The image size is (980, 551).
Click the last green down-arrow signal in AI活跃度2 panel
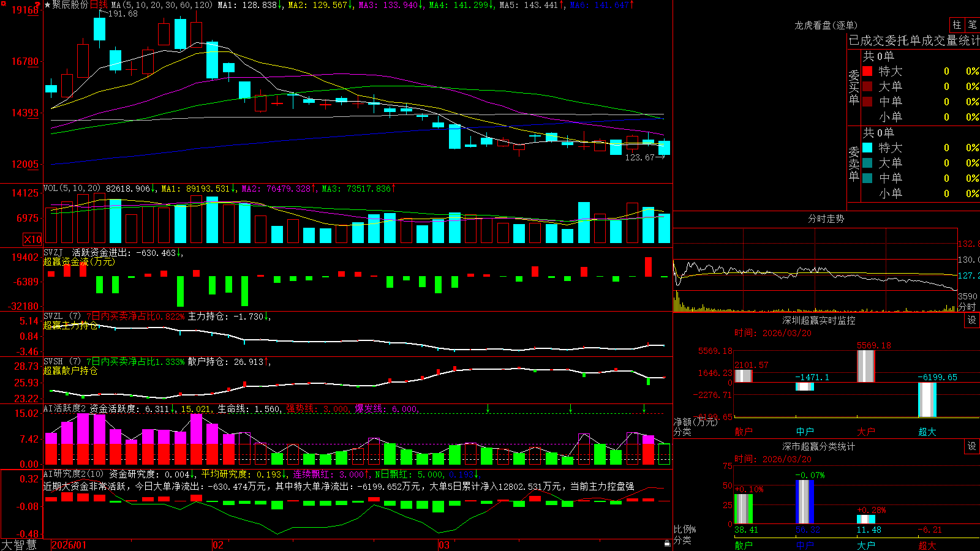pos(644,408)
